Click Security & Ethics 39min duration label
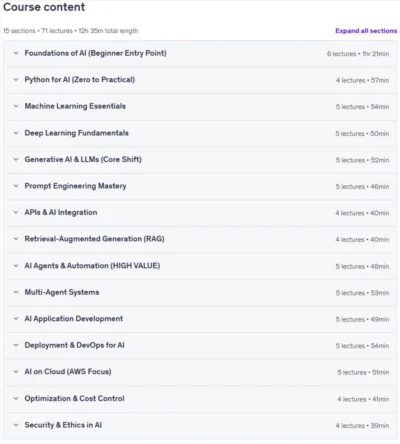Viewport: 400px width, 444px height. point(380,426)
